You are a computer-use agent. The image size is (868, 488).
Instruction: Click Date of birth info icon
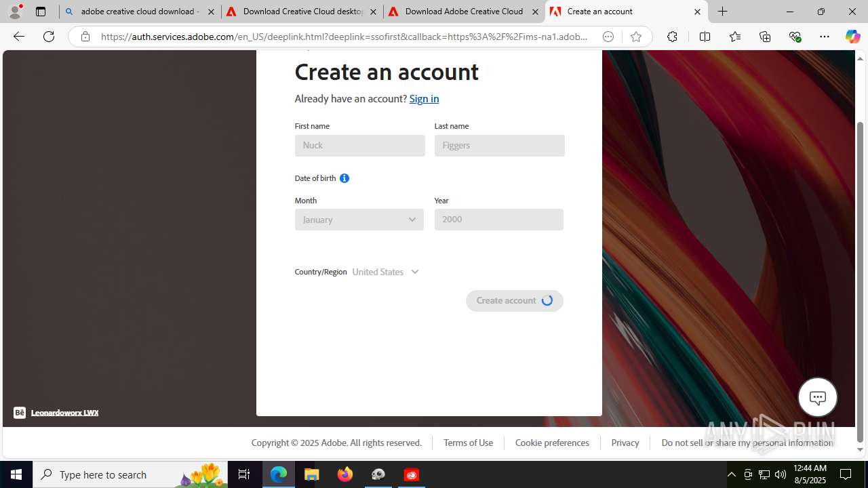click(344, 178)
